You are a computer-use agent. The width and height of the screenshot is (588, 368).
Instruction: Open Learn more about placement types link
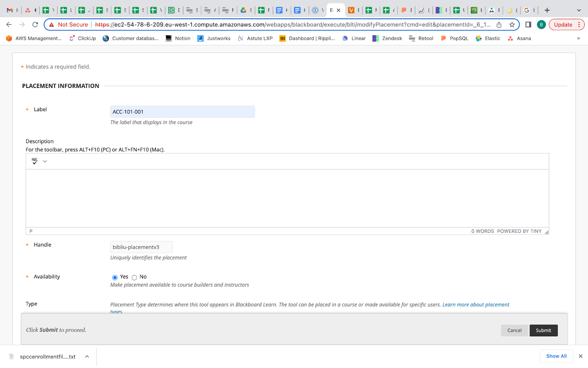pyautogui.click(x=476, y=305)
